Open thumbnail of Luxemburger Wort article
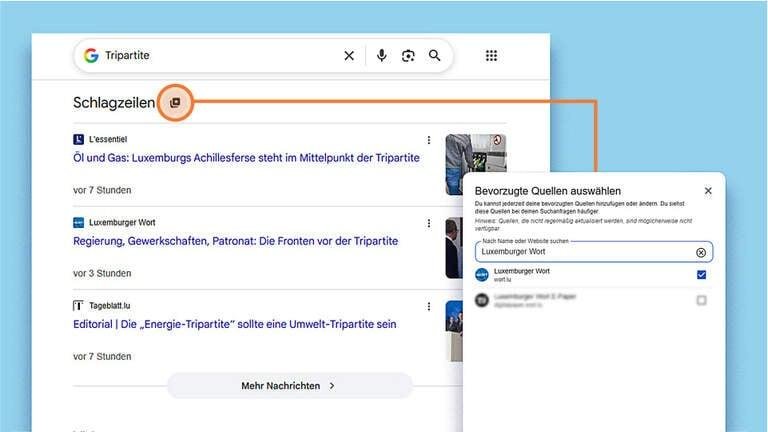768x432 pixels. pos(454,248)
